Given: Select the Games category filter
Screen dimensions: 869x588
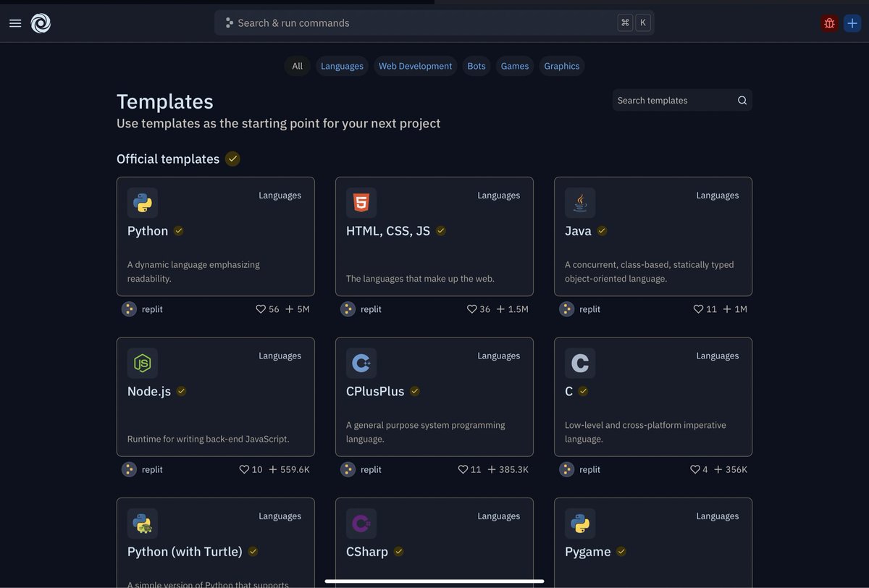Looking at the screenshot, I should click(514, 66).
